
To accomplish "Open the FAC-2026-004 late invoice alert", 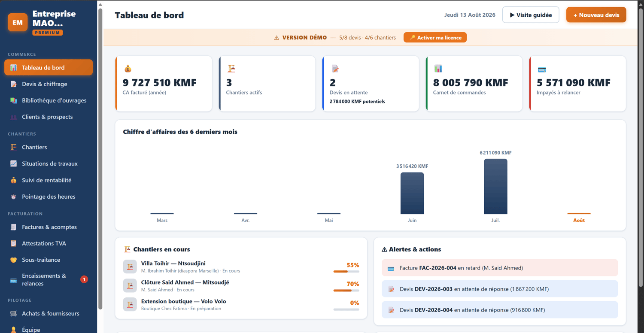I will [500, 268].
